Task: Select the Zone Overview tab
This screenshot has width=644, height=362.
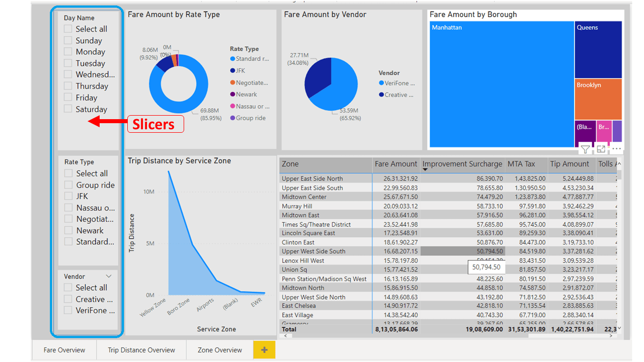Action: 220,349
